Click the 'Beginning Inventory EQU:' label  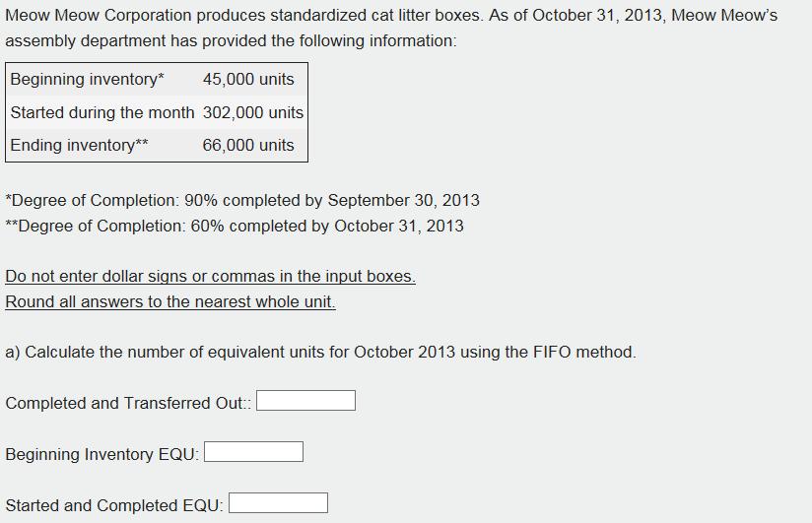click(102, 454)
